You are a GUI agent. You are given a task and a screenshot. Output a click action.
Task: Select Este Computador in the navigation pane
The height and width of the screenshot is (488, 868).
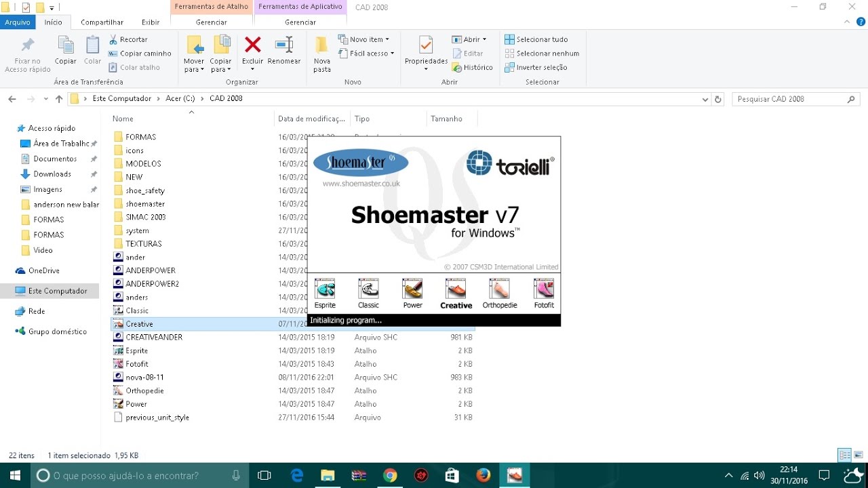pos(50,291)
